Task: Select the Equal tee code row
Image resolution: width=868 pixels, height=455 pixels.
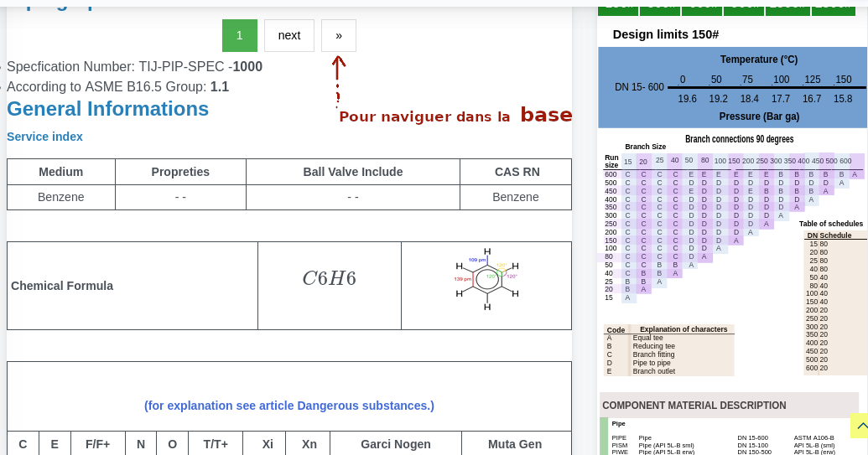Action: [x=669, y=338]
